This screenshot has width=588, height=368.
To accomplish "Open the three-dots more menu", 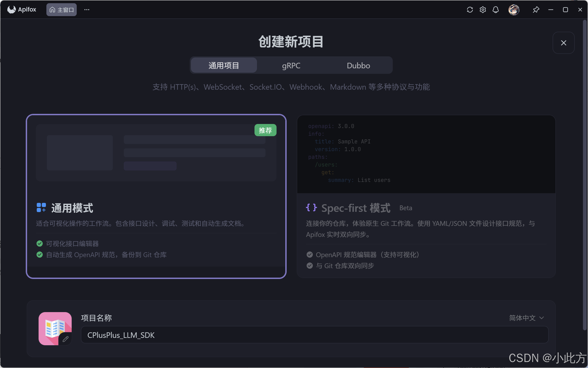I will click(87, 10).
